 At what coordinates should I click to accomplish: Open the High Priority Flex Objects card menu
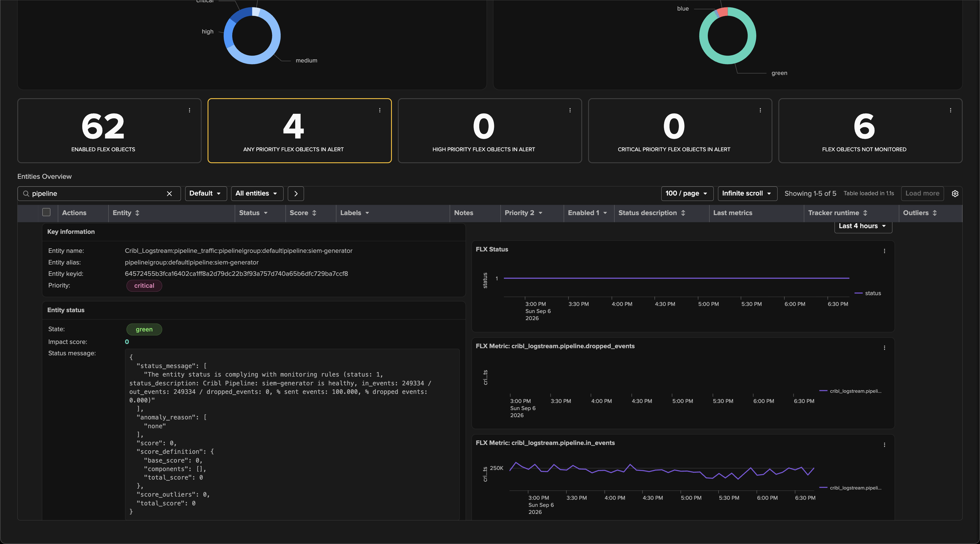570,110
